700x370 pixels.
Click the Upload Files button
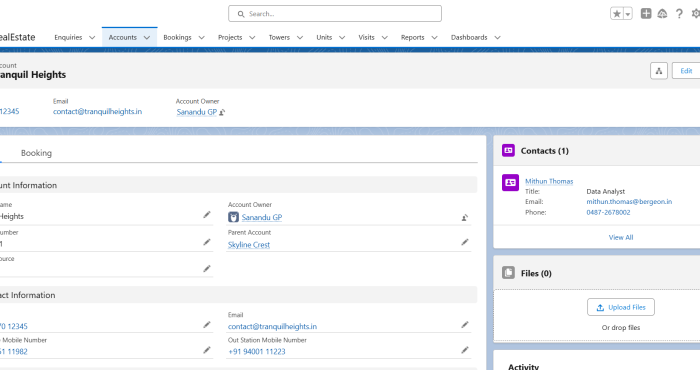click(621, 307)
